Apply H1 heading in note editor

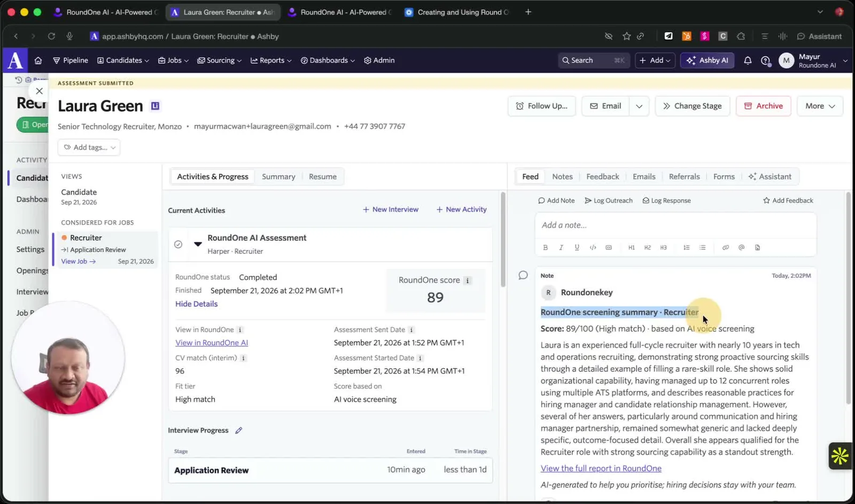(x=632, y=247)
